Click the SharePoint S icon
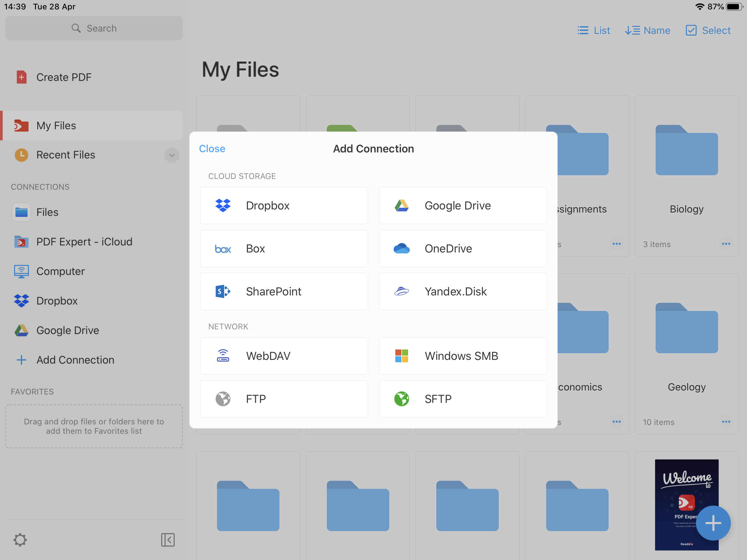The image size is (747, 560). click(223, 291)
